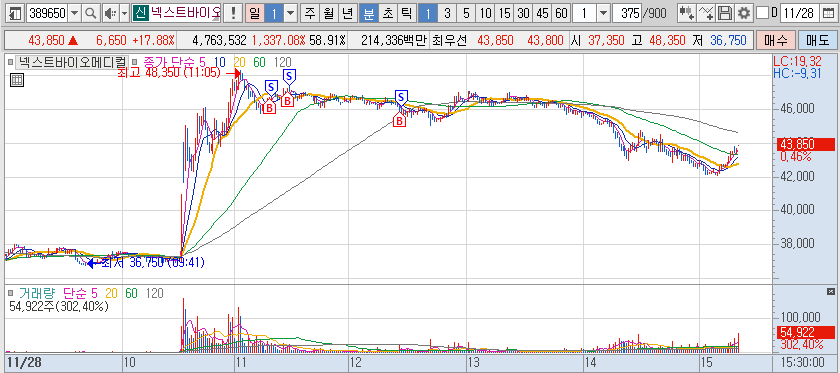Click the 최고 48,350 high annotation
This screenshot has width=840, height=373.
tap(169, 72)
